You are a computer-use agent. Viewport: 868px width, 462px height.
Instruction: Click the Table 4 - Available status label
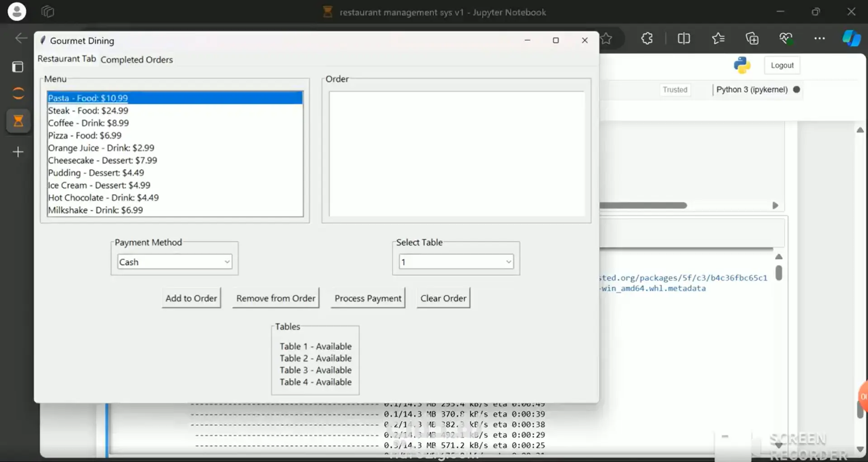[x=315, y=382]
